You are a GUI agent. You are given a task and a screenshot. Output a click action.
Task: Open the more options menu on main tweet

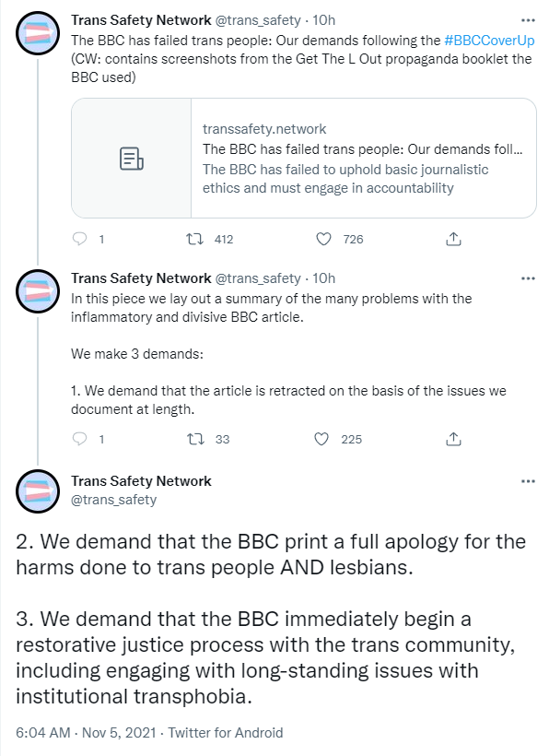pyautogui.click(x=529, y=481)
